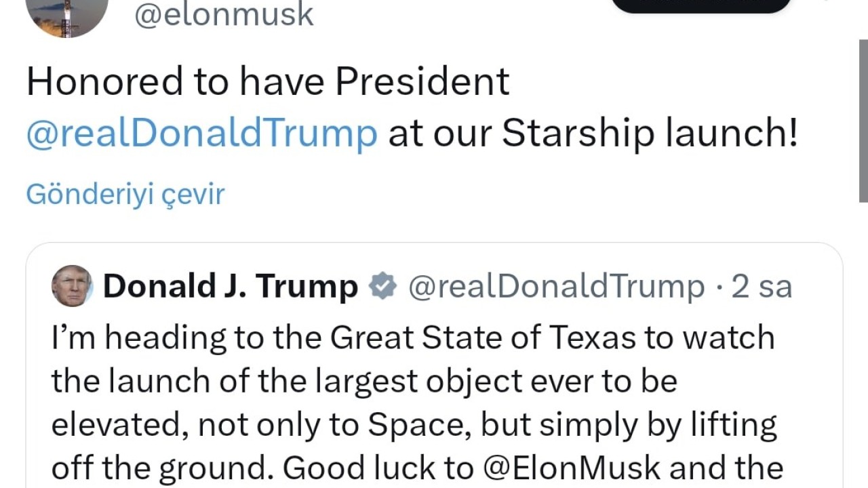Translate the post via "Gönderiyi çevir"
868x488 pixels.
coord(125,195)
